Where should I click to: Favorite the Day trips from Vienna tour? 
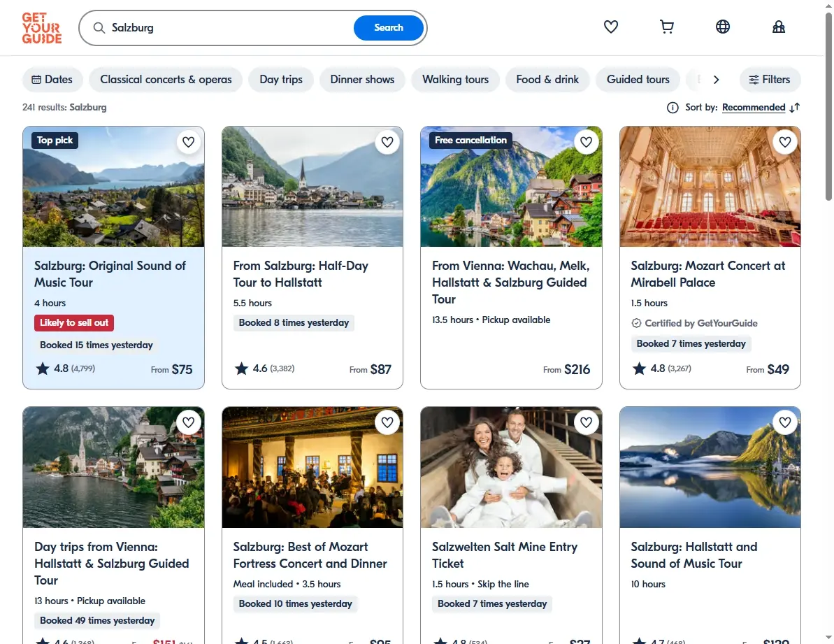pos(188,422)
